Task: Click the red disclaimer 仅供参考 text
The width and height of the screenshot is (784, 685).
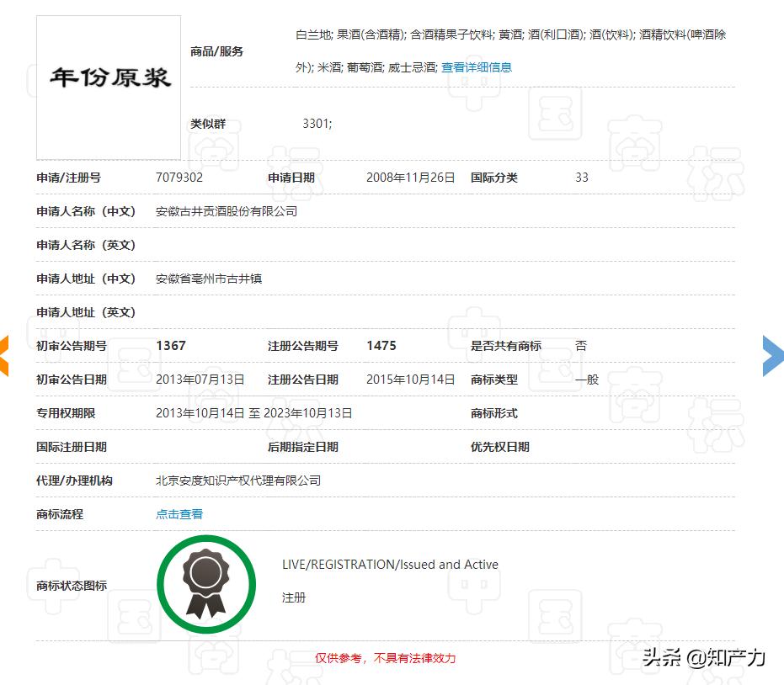Action: pos(385,659)
